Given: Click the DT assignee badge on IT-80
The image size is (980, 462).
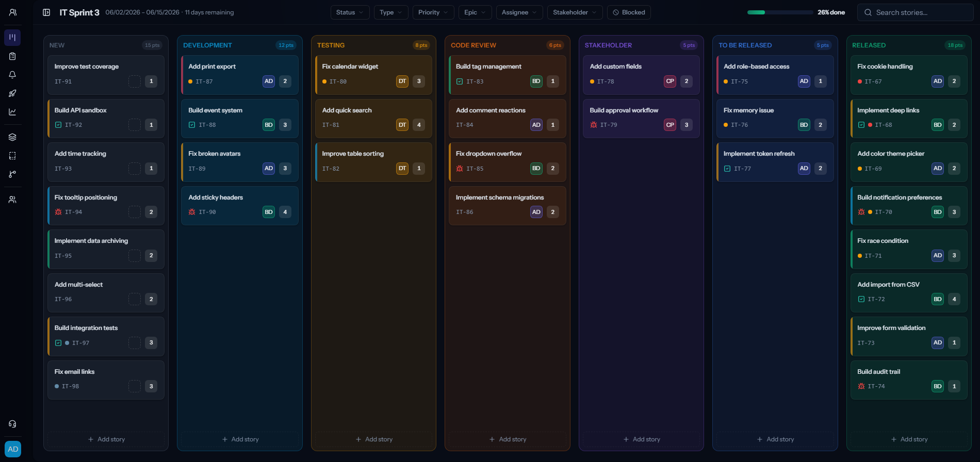Looking at the screenshot, I should point(402,81).
